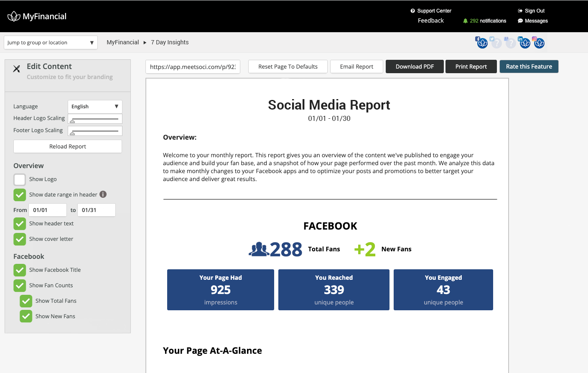Close the Edit Content panel with X icon
588x373 pixels.
point(17,69)
